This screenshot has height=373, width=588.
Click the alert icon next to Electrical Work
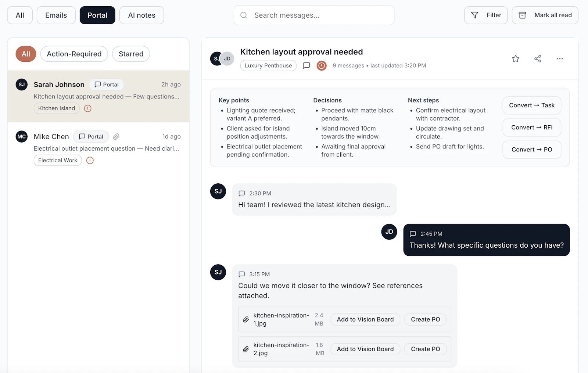[x=90, y=161]
